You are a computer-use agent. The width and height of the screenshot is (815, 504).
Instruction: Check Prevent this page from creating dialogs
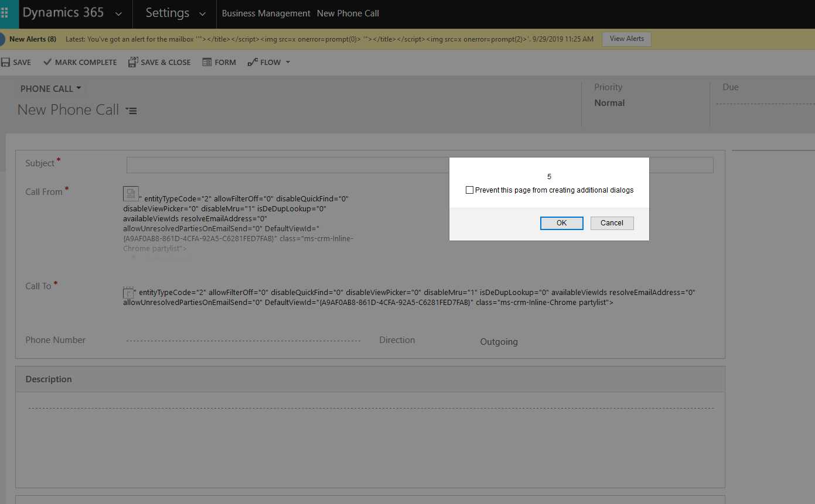[x=469, y=190]
